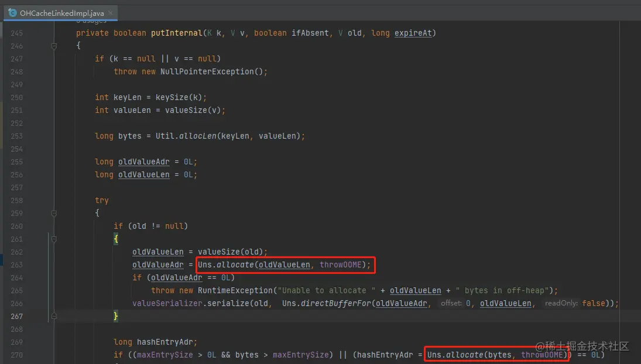Select the OHCacheLinkedImpl.java editor tab

click(60, 13)
